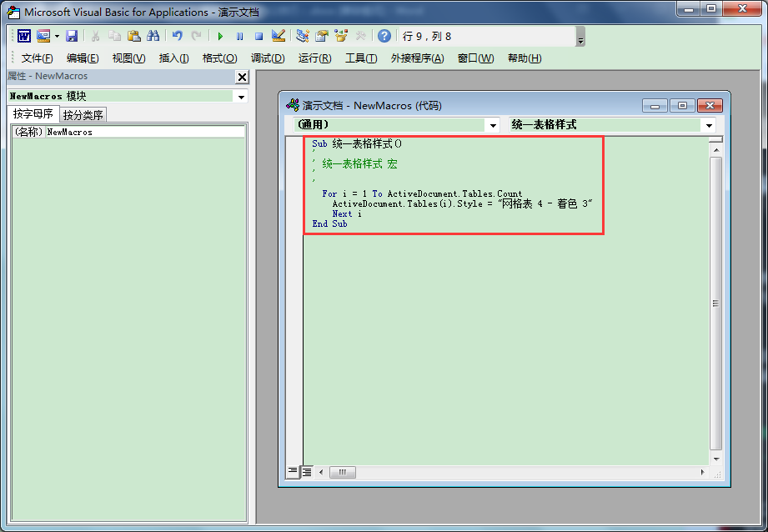Viewport: 768px width, 532px height.
Task: Open the 调试(D) menu
Action: tap(268, 58)
